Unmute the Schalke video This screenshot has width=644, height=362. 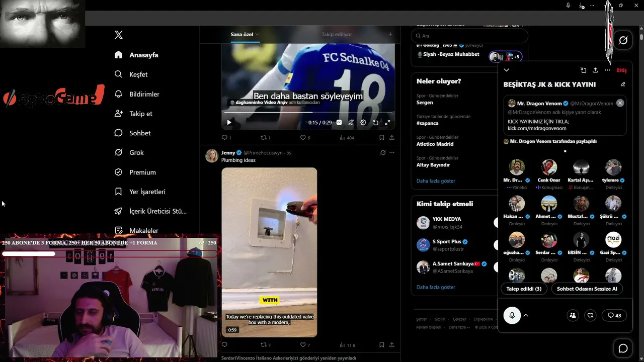coord(351,122)
